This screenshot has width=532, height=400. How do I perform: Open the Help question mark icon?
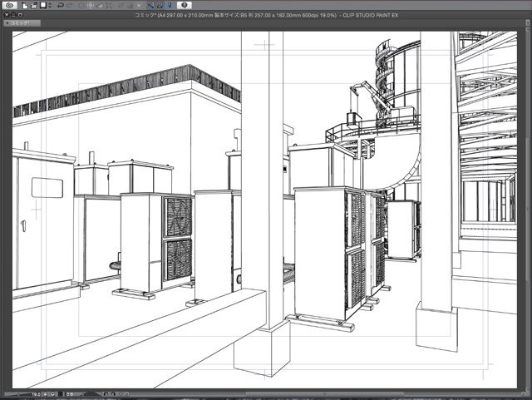click(x=185, y=6)
